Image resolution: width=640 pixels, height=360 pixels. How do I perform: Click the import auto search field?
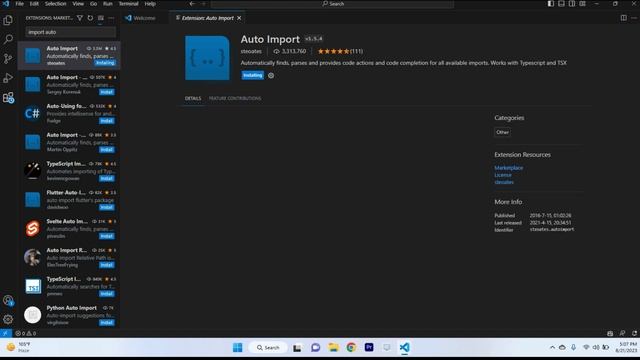(71, 32)
